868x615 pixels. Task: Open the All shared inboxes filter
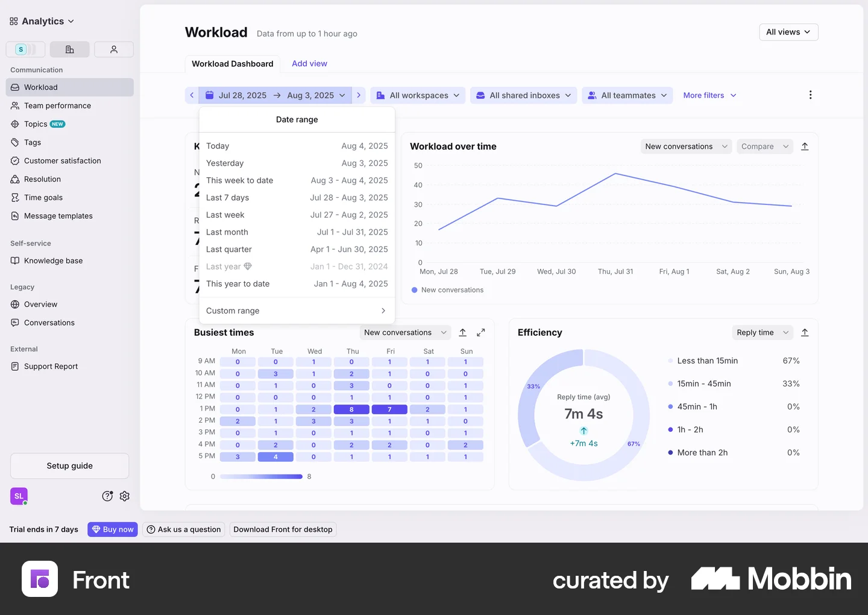point(523,95)
